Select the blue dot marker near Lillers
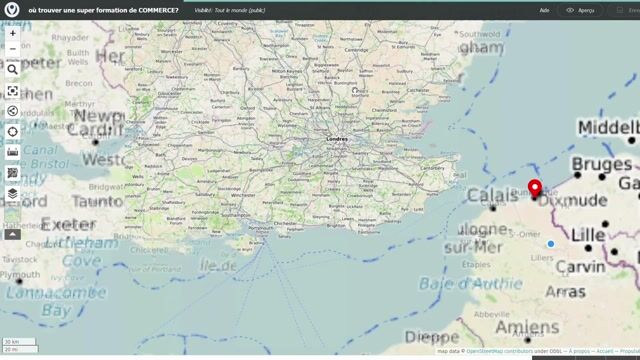 click(x=551, y=244)
